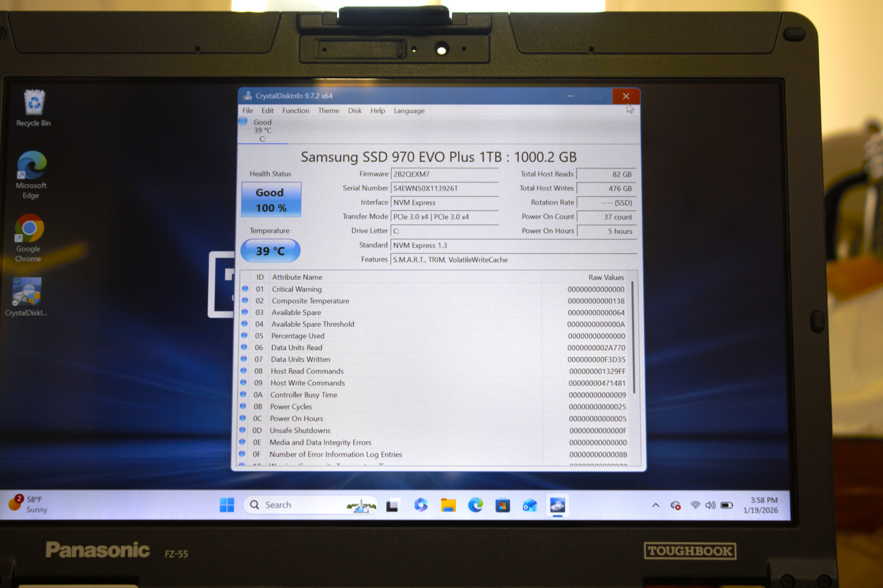This screenshot has width=883, height=588.
Task: Click the status dot for Data Units Written
Action: point(244,359)
